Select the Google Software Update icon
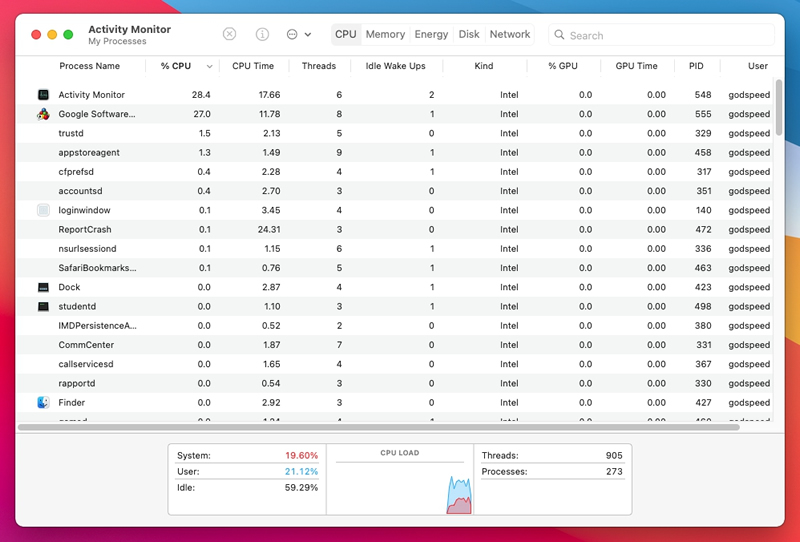800x542 pixels. [43, 114]
